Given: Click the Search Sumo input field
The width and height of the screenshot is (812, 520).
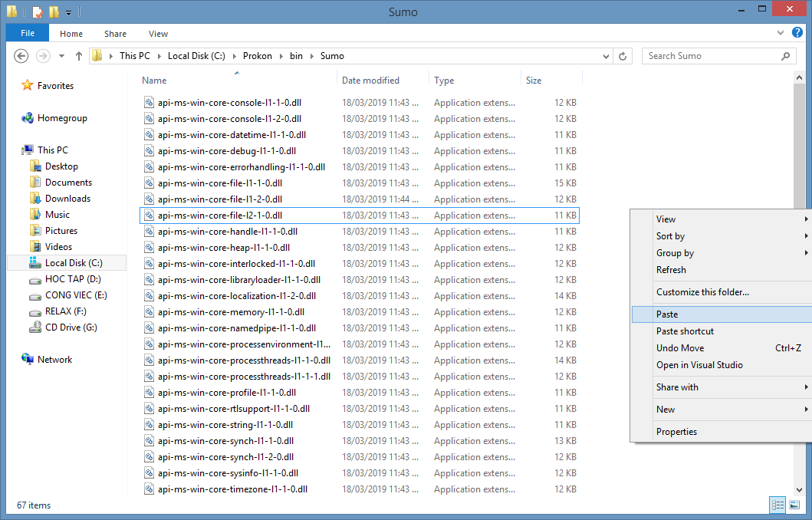Looking at the screenshot, I should click(709, 56).
